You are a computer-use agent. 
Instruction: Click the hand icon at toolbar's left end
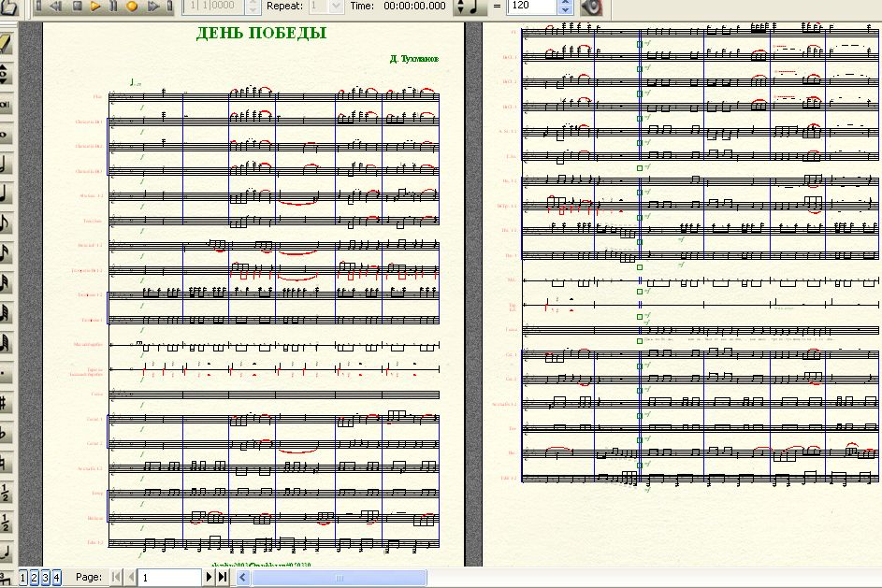click(x=9, y=7)
